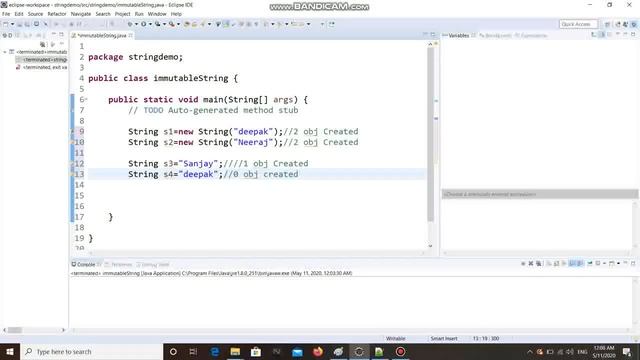Switch to the Debug Shell tab
The height and width of the screenshot is (360, 640).
(153, 264)
